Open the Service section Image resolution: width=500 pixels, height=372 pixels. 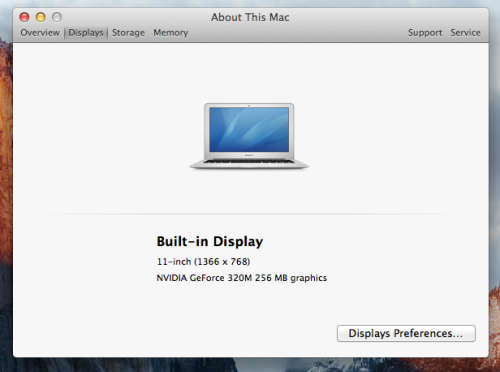(x=465, y=33)
